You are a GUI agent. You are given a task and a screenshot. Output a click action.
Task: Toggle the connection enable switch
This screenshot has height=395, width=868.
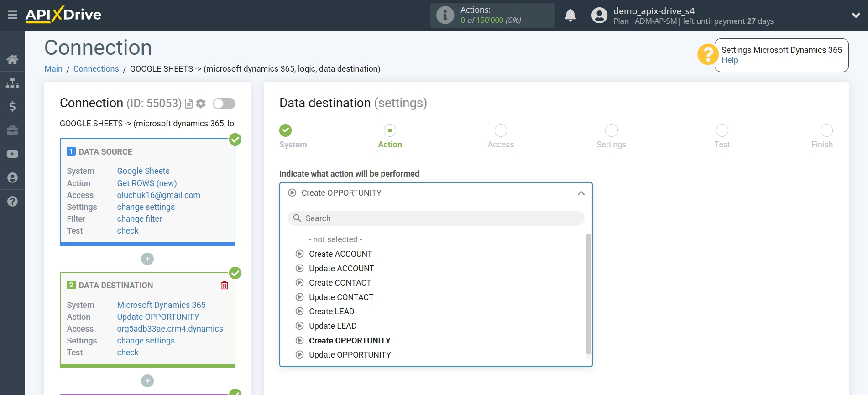point(224,104)
